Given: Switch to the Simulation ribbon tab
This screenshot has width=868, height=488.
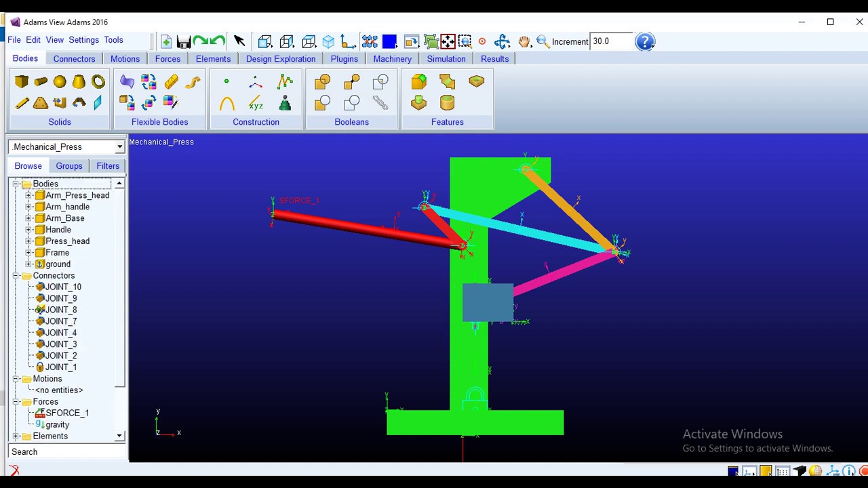Looking at the screenshot, I should coord(446,59).
